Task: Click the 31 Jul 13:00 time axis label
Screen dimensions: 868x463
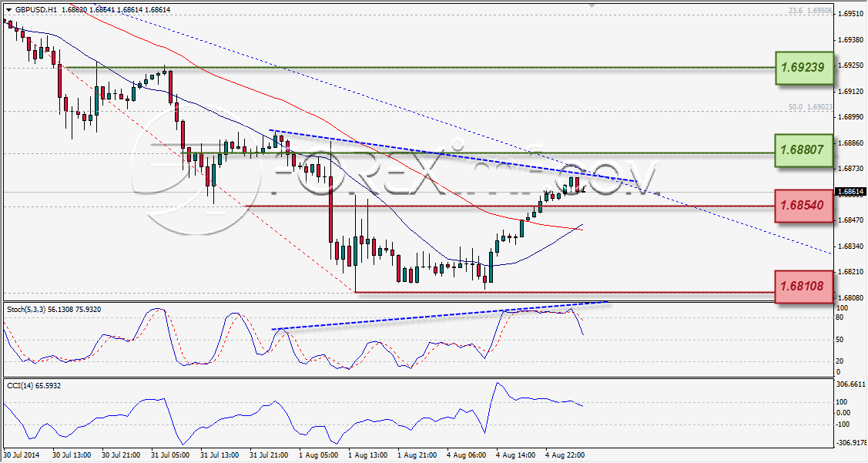Action: point(220,455)
